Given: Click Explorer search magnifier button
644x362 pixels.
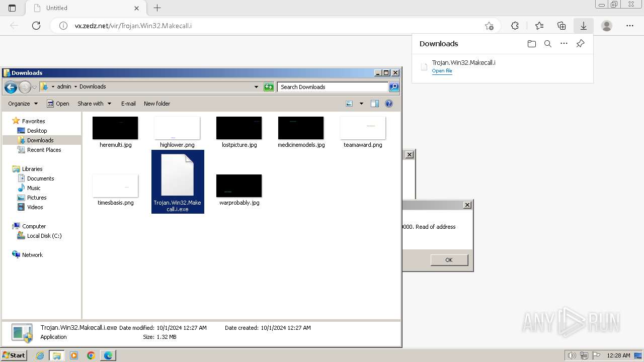Looking at the screenshot, I should 394,87.
